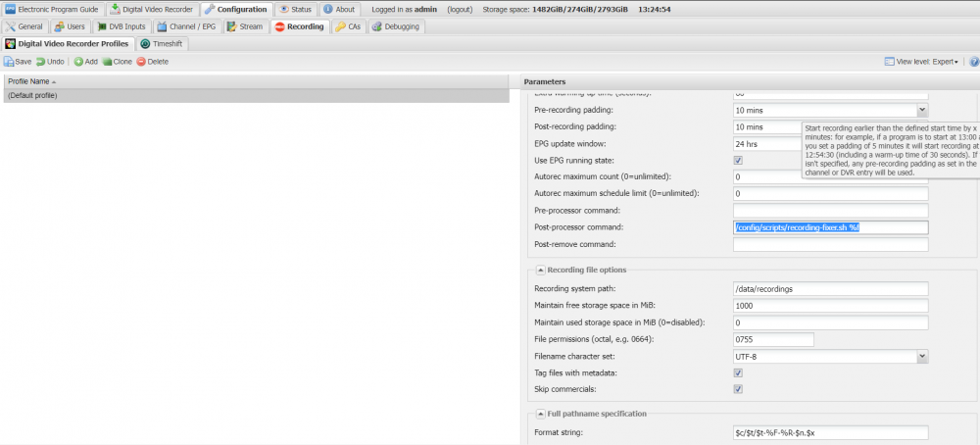This screenshot has height=445, width=980.
Task: Click the Format string field
Action: (831, 432)
